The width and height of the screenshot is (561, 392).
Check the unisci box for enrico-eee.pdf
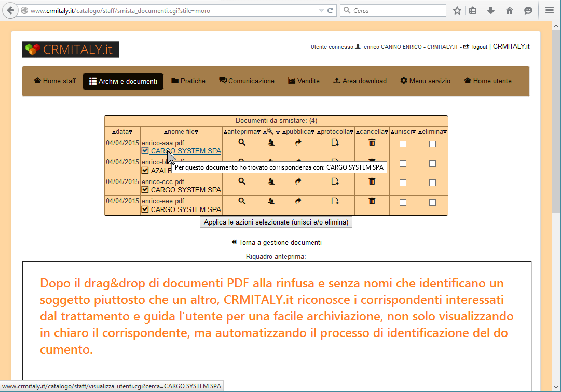click(x=403, y=203)
